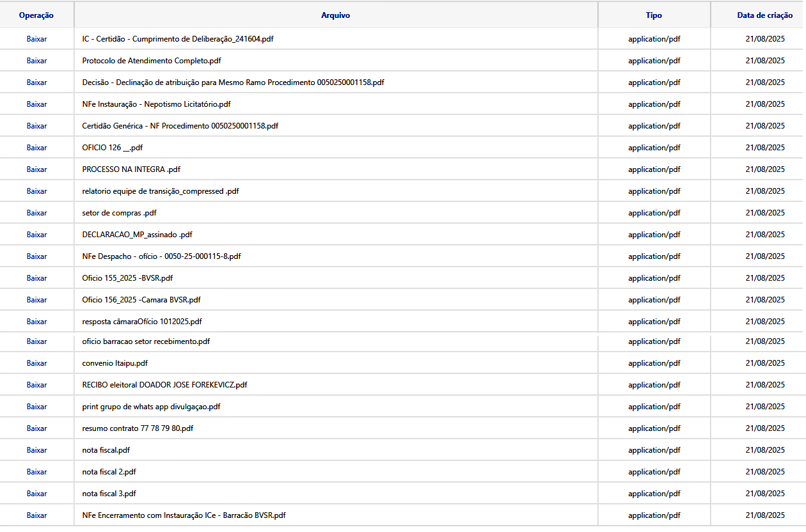Download RECIBO eleitoral DOADOR JOSE FOREKEVICZ.pdf
This screenshot has width=806, height=532.
tap(36, 385)
